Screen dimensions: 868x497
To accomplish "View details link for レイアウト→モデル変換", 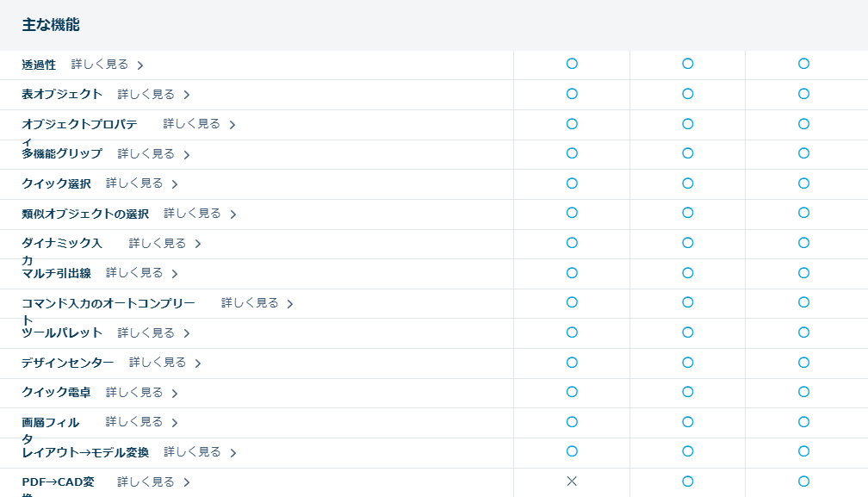I will coord(192,452).
